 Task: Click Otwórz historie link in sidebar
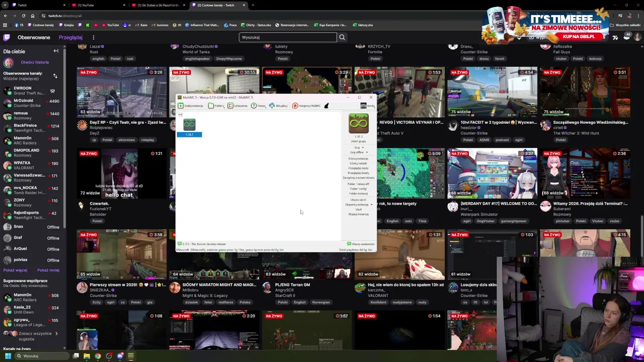pos(35,62)
